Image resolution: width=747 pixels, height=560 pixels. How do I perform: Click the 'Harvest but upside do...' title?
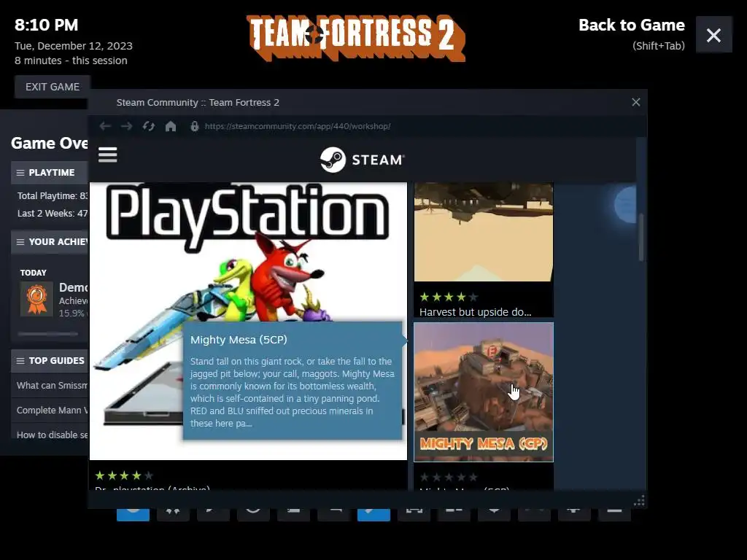(x=475, y=312)
